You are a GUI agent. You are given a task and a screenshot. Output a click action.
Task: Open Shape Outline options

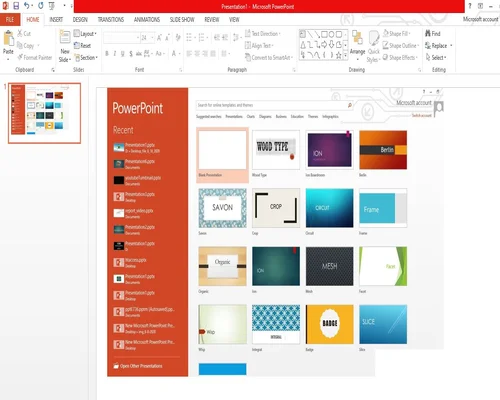401,45
